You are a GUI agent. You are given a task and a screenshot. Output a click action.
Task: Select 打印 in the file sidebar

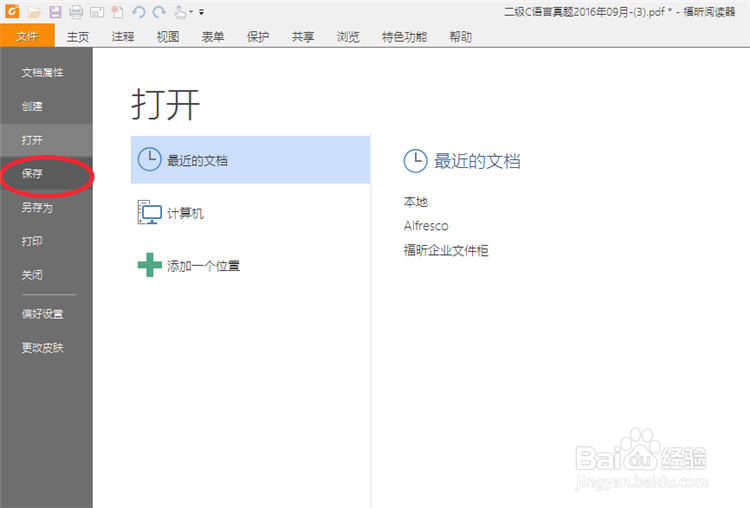coord(46,241)
